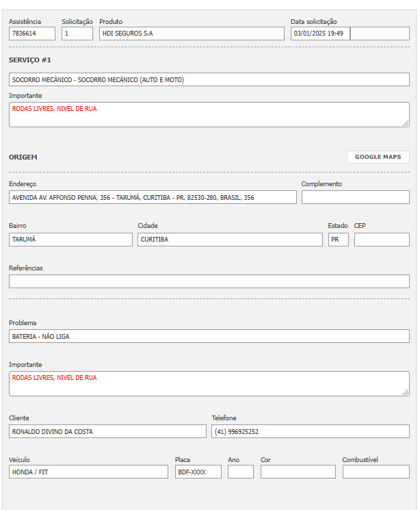Select the Bairro field
Screen dimensions: 420x510
pyautogui.click(x=70, y=240)
